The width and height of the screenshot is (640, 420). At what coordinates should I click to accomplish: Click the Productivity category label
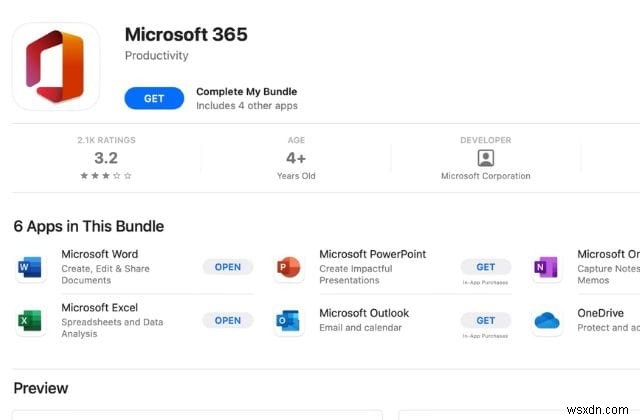(157, 56)
